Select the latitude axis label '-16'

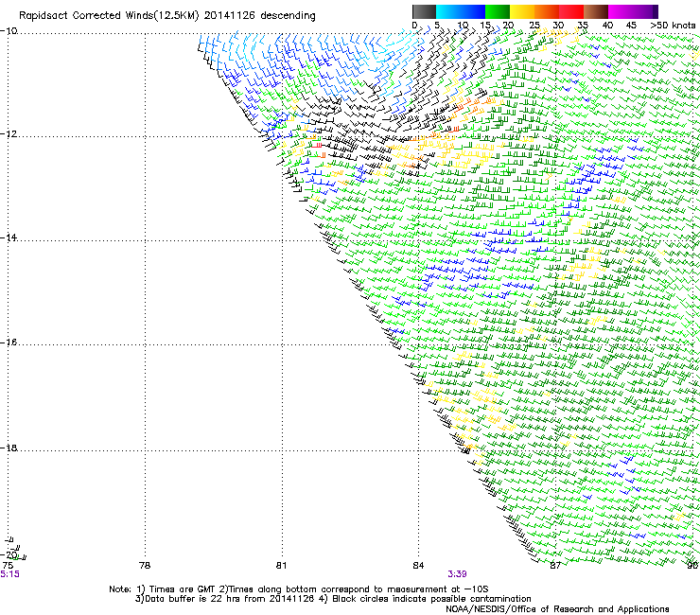[9, 343]
